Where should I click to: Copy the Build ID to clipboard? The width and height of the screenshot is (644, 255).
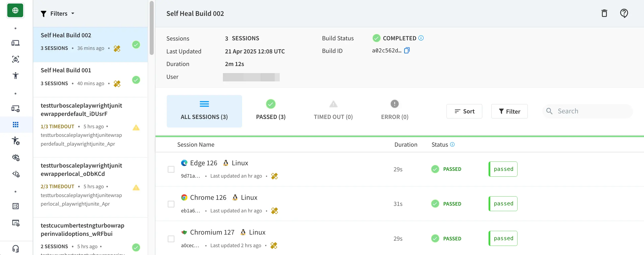coord(407,51)
